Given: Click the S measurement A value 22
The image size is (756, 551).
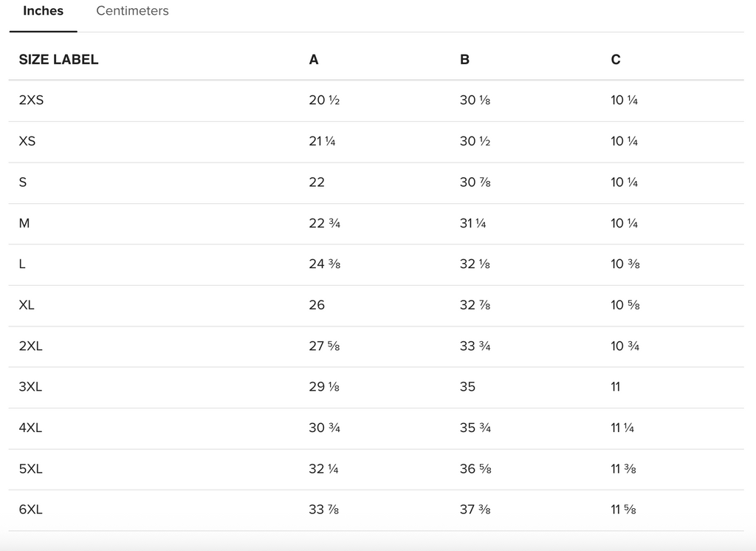Looking at the screenshot, I should coord(317,182).
